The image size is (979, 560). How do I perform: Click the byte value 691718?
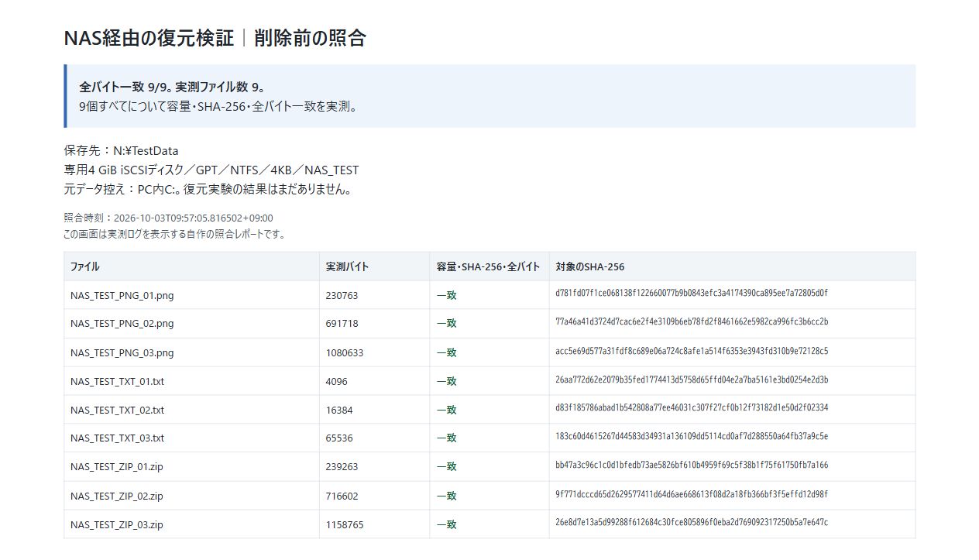click(x=342, y=324)
